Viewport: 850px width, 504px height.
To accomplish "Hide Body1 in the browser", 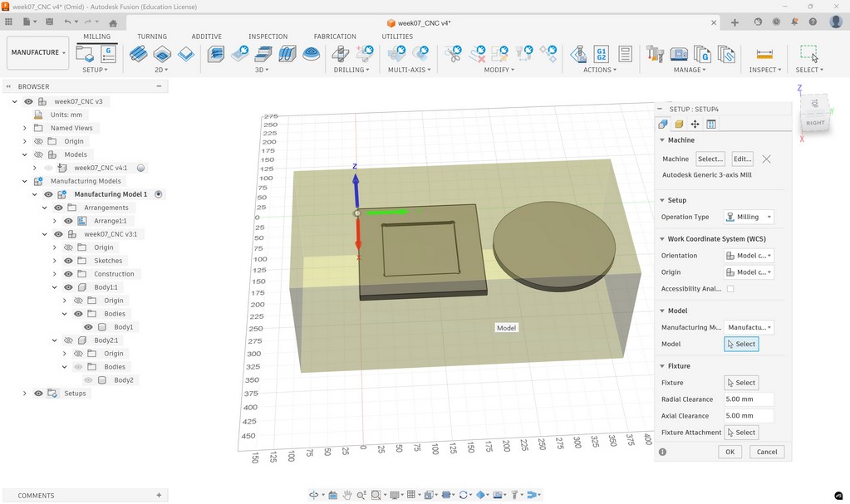I will [x=88, y=326].
